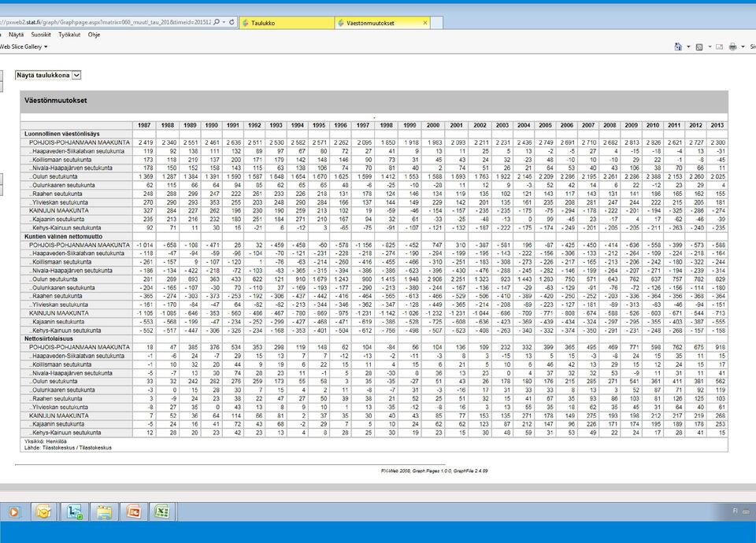This screenshot has height=543, width=756.
Task: Click the Luonnollinen väestönlisäys section label
Action: (62, 134)
